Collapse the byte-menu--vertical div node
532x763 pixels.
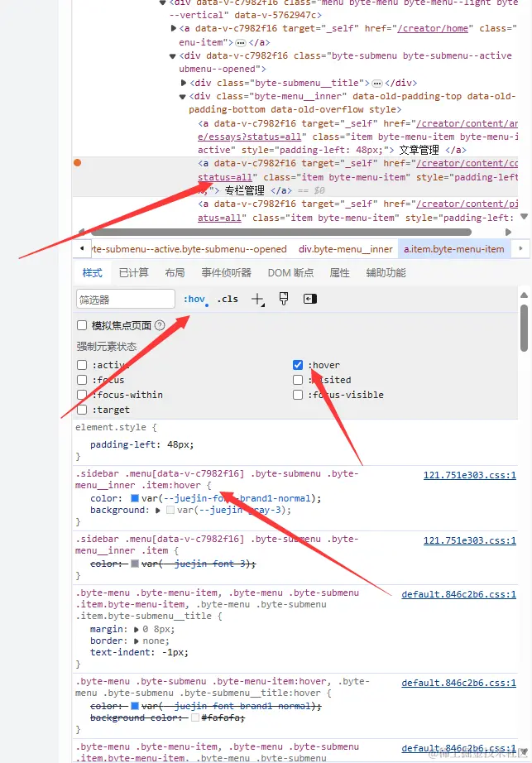(162, 2)
